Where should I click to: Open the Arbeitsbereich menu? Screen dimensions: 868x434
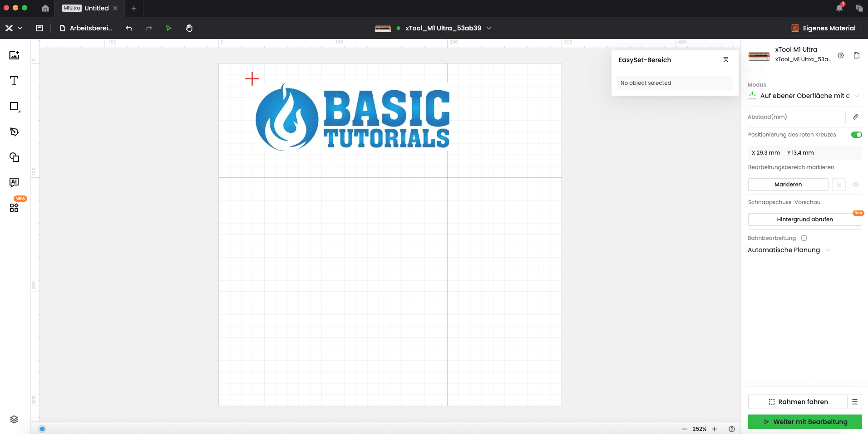86,28
